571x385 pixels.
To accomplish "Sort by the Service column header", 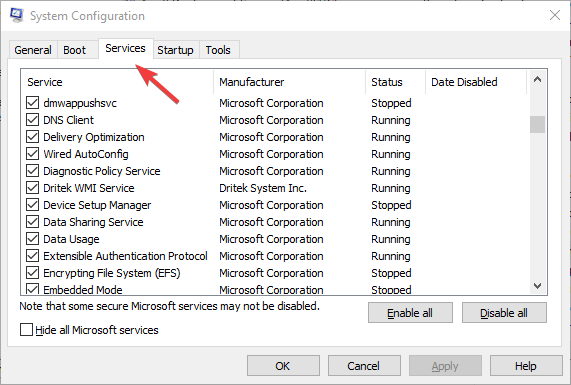I will pyautogui.click(x=117, y=82).
